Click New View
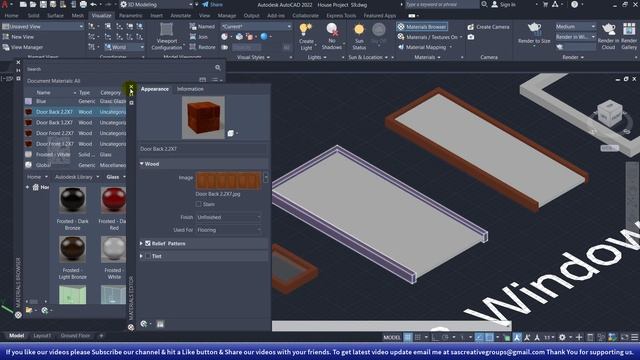The image size is (640, 360). 18,37
